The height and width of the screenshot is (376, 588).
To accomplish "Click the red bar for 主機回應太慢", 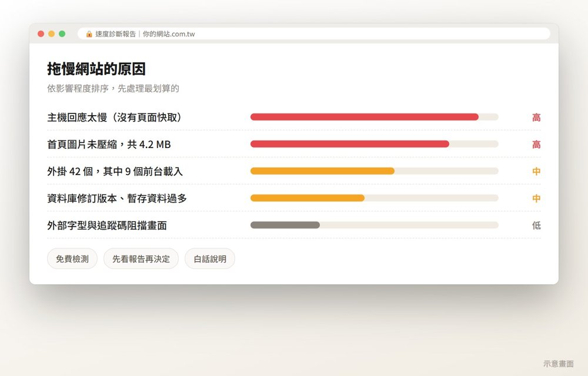I will tap(365, 117).
